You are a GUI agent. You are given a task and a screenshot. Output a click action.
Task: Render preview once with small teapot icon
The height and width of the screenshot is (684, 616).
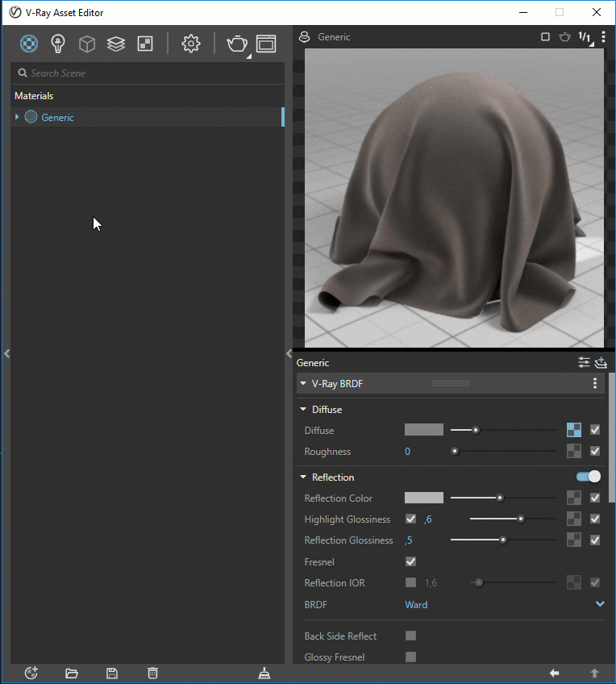(x=564, y=36)
